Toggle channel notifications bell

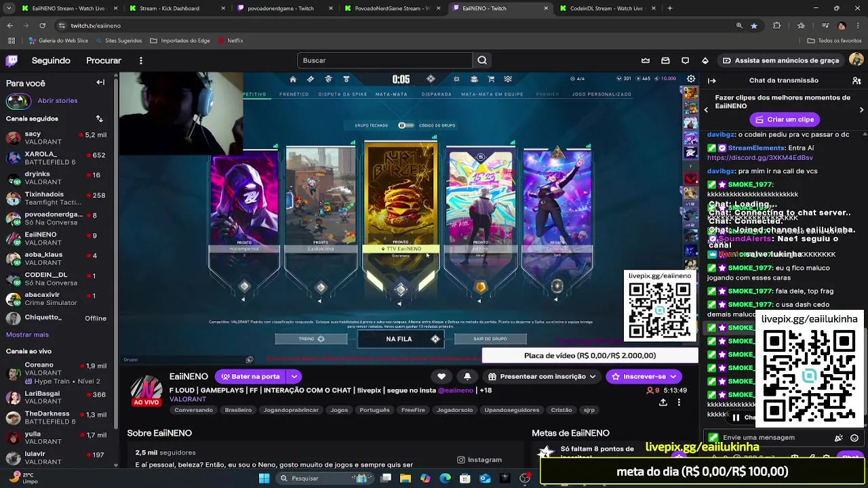(467, 376)
